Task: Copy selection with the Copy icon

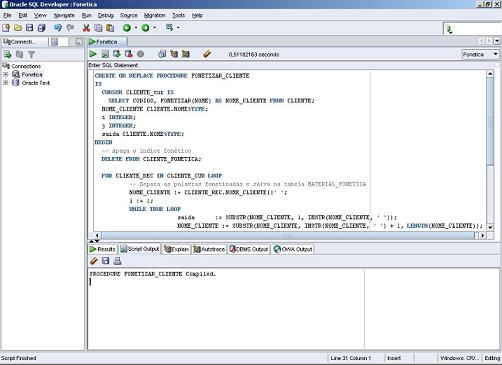Action: tap(98, 28)
